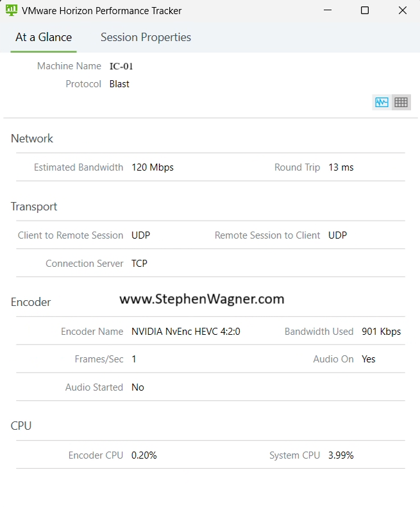Click the 120 Mbps estimated bandwidth value

153,167
